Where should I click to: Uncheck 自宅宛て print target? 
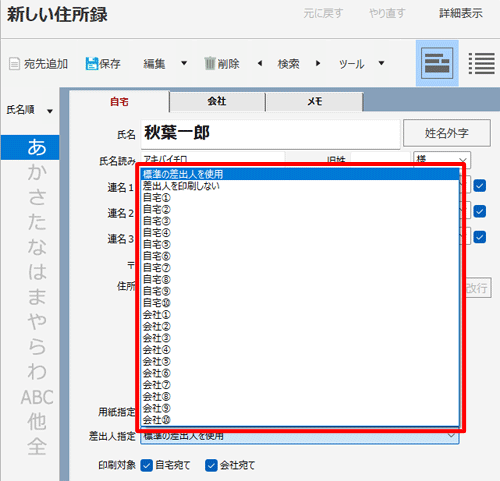[x=147, y=465]
